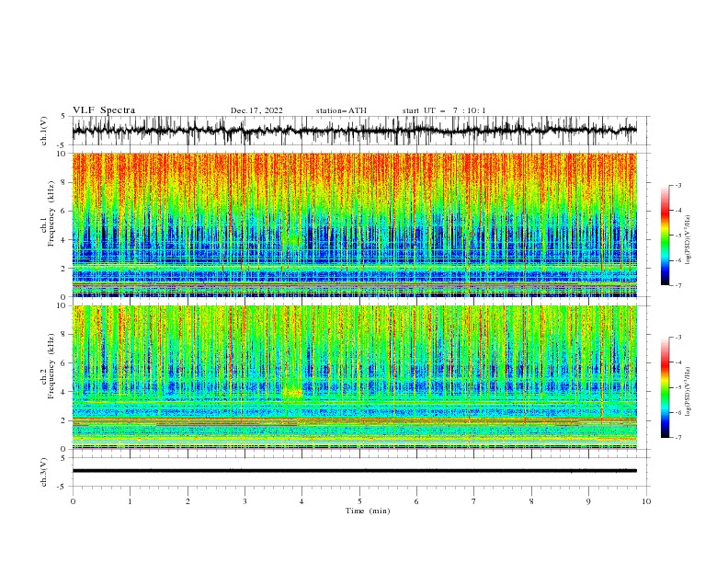Click the "station=ATH" header label
728x563 pixels.
click(341, 110)
